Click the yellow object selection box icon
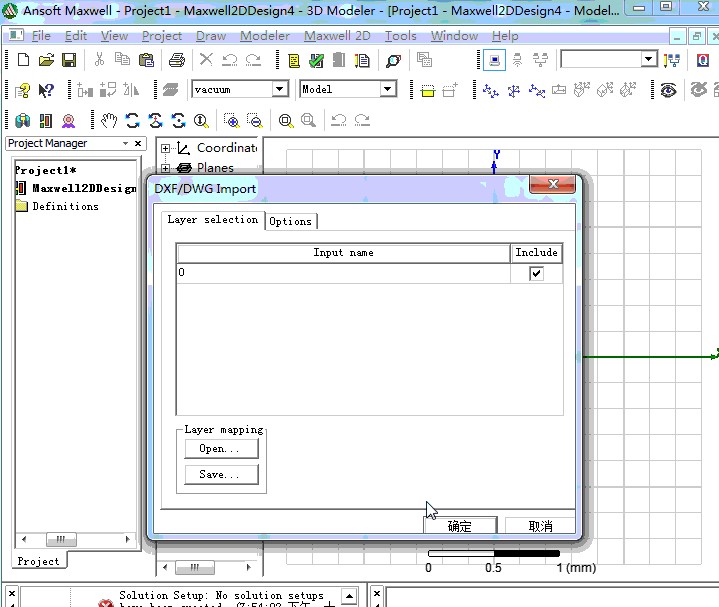Viewport: 719px width, 607px height. point(427,90)
